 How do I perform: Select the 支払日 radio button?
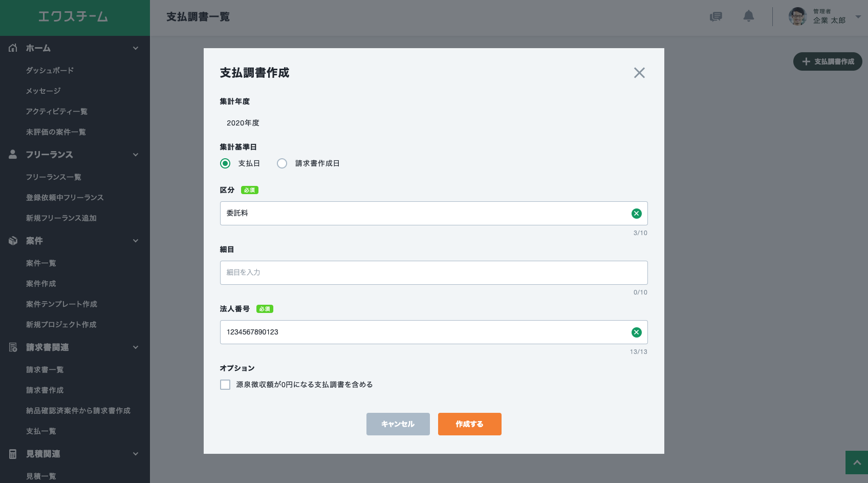pos(225,163)
